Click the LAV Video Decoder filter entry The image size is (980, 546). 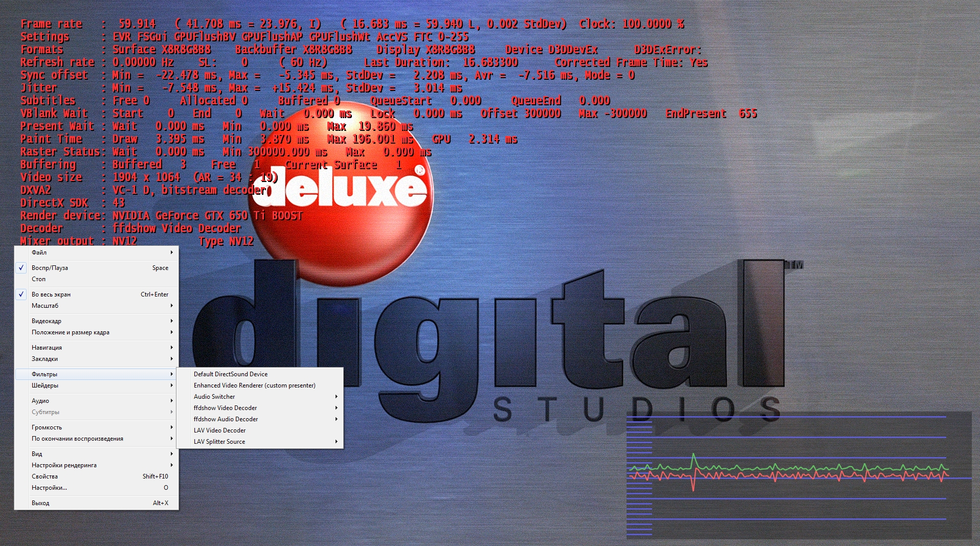click(x=220, y=430)
